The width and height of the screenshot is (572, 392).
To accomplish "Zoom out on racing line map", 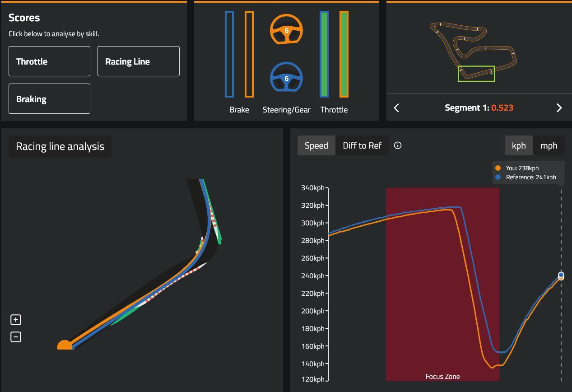I will point(16,337).
